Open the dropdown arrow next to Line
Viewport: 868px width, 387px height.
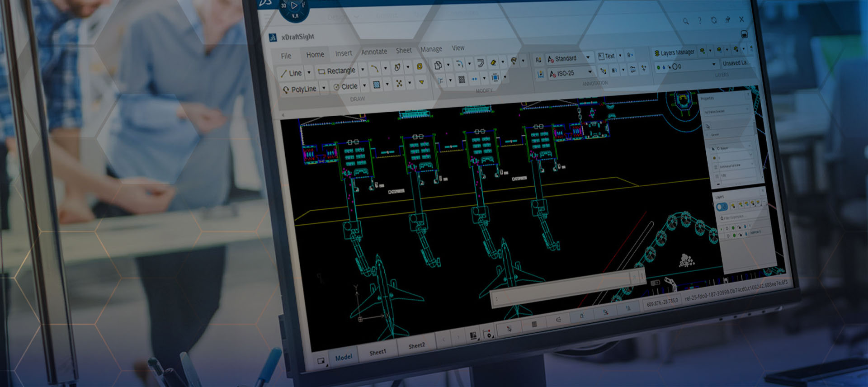click(309, 72)
